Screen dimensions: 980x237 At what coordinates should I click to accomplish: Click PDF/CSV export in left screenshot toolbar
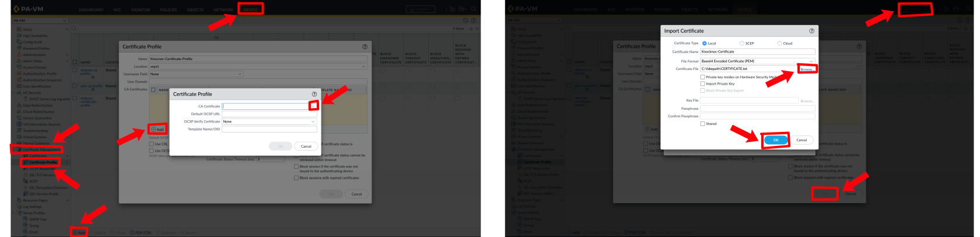(x=141, y=232)
